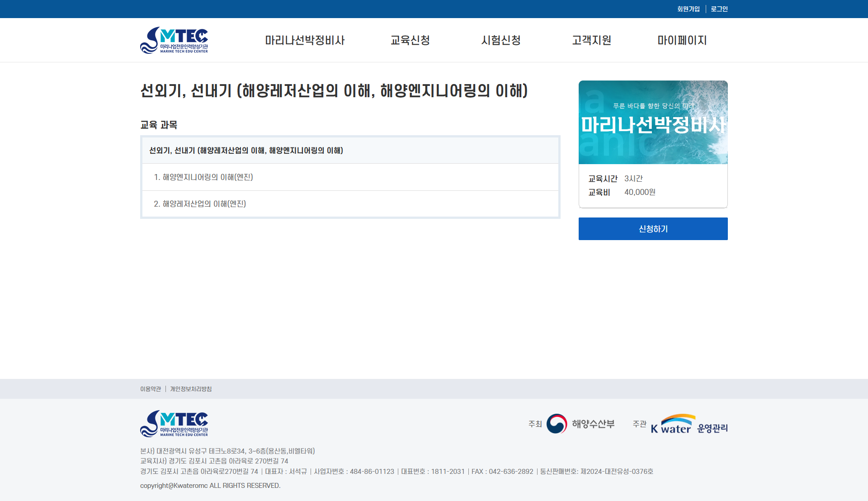This screenshot has width=868, height=501.
Task: Click the 해양수산부 emblem logo
Action: click(x=557, y=424)
